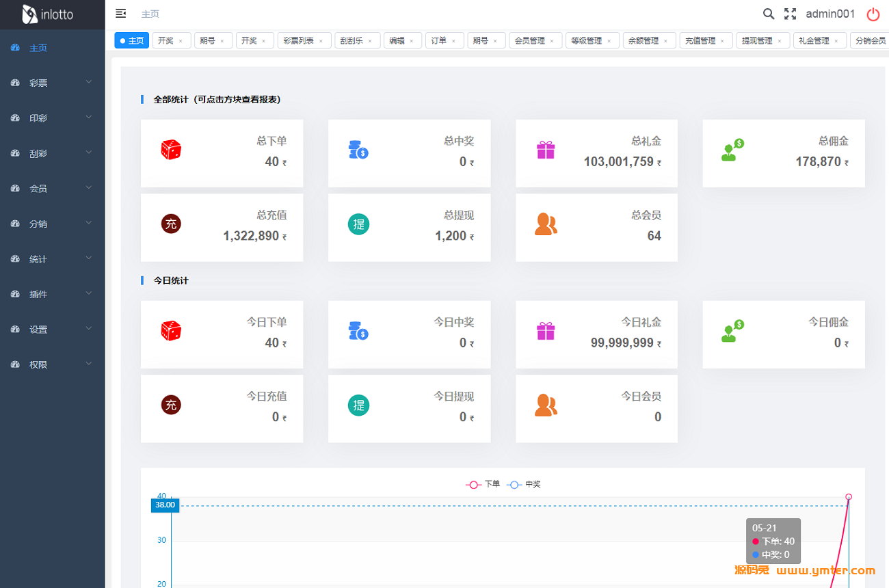Open the 今日礼金 99,999,999 card

pyautogui.click(x=596, y=334)
